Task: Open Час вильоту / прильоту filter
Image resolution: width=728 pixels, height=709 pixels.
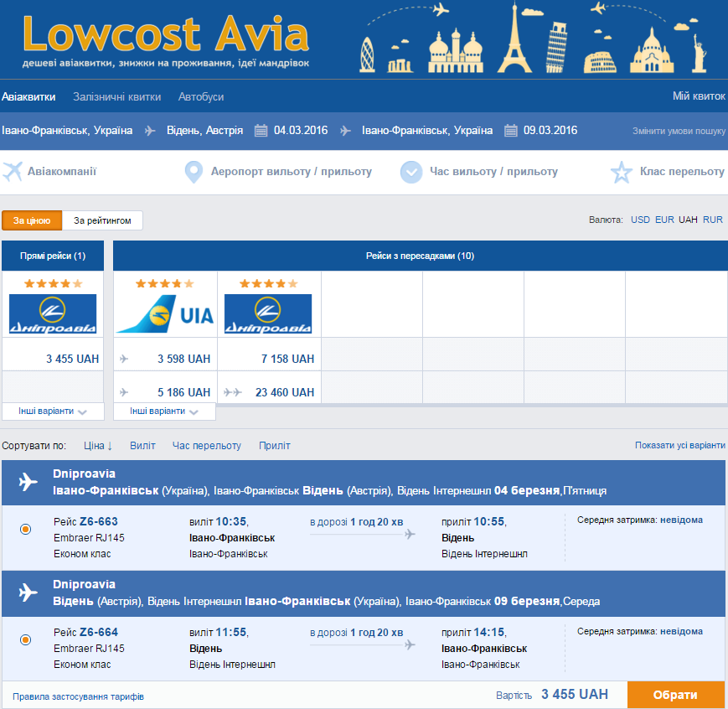Action: point(493,172)
